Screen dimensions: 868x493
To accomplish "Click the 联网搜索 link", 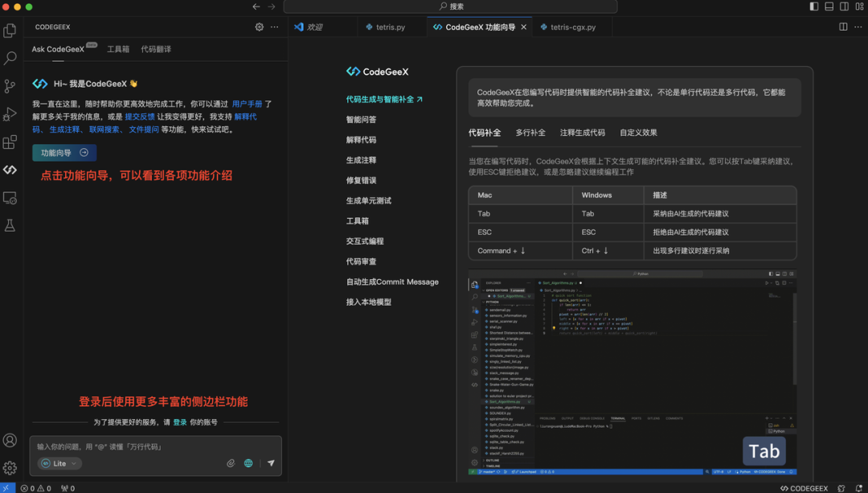I will click(x=104, y=129).
